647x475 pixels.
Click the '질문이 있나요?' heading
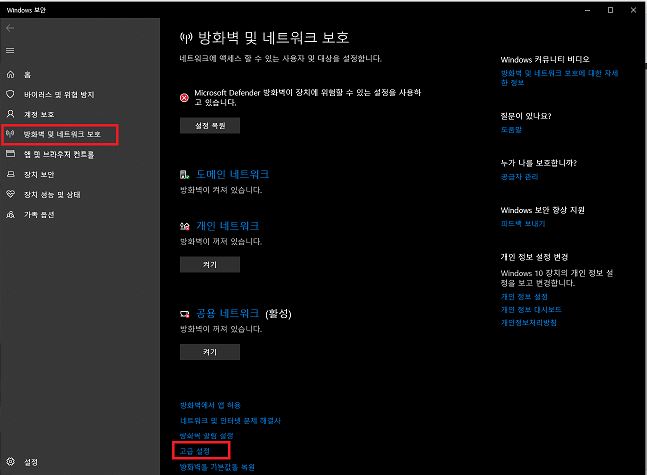[526, 116]
